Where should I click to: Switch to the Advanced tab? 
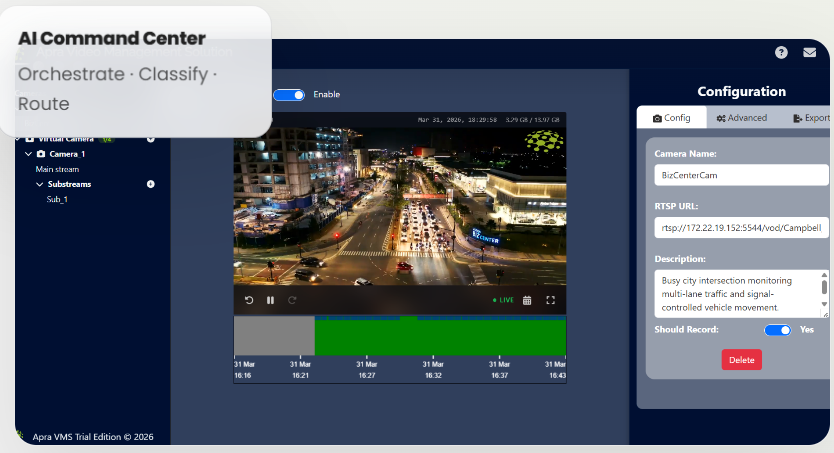tap(741, 118)
